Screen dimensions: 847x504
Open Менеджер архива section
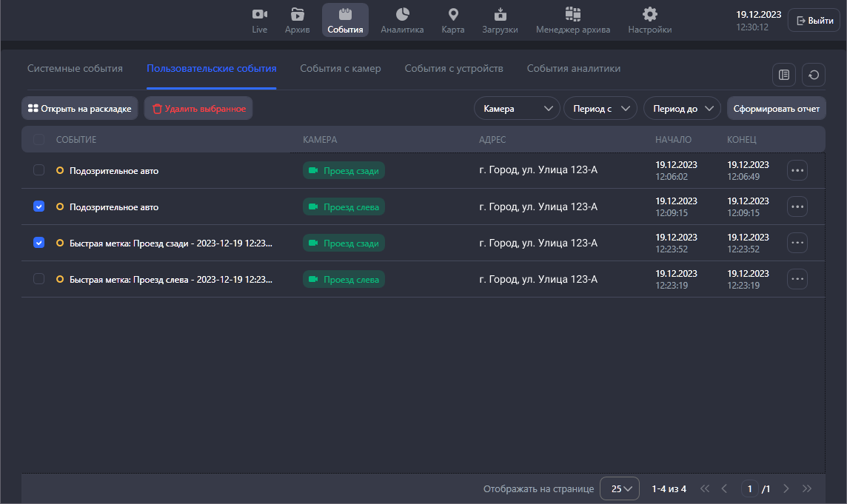click(x=572, y=20)
